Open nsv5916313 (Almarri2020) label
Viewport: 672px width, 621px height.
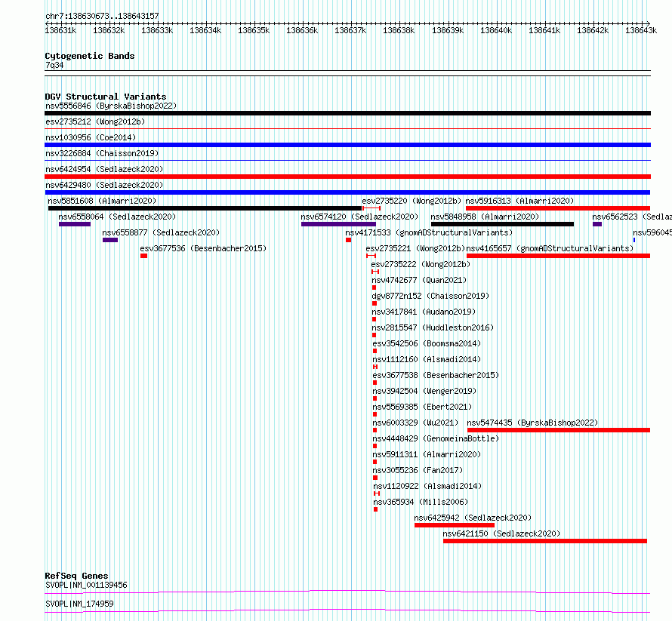coord(519,201)
